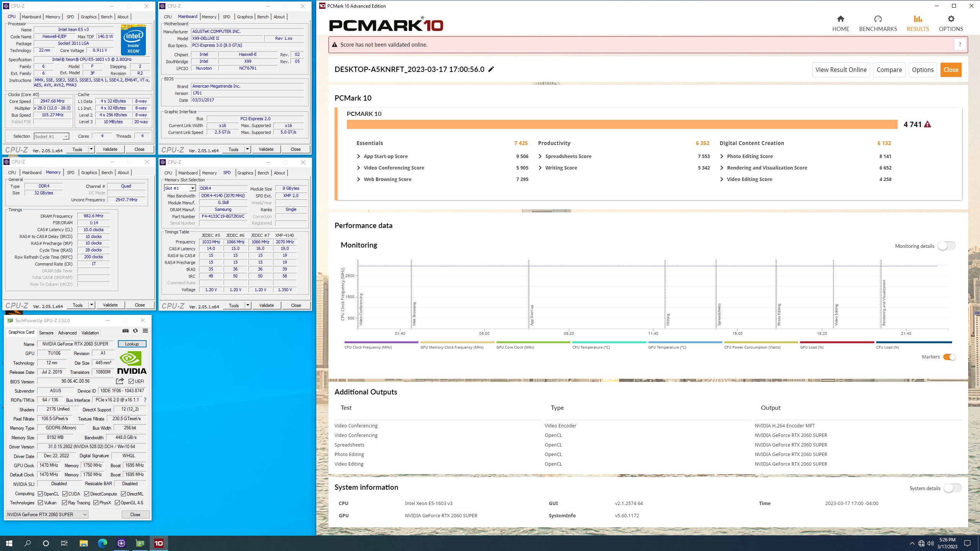Click the Intel Xeon logo in CPU-Z

coord(133,40)
